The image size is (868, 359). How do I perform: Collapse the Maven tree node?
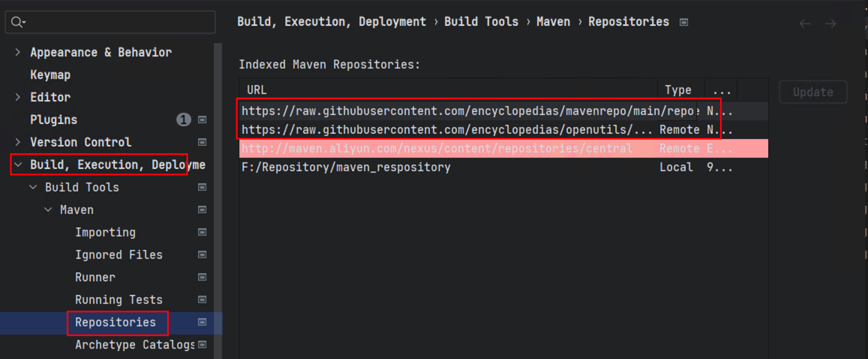pos(48,210)
